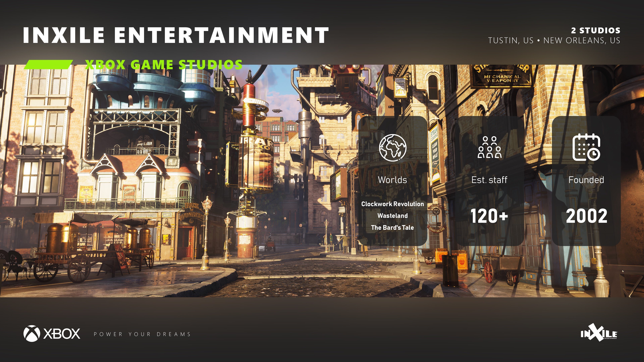The height and width of the screenshot is (362, 644).
Task: Click the Wasteland world entry
Action: tap(392, 216)
